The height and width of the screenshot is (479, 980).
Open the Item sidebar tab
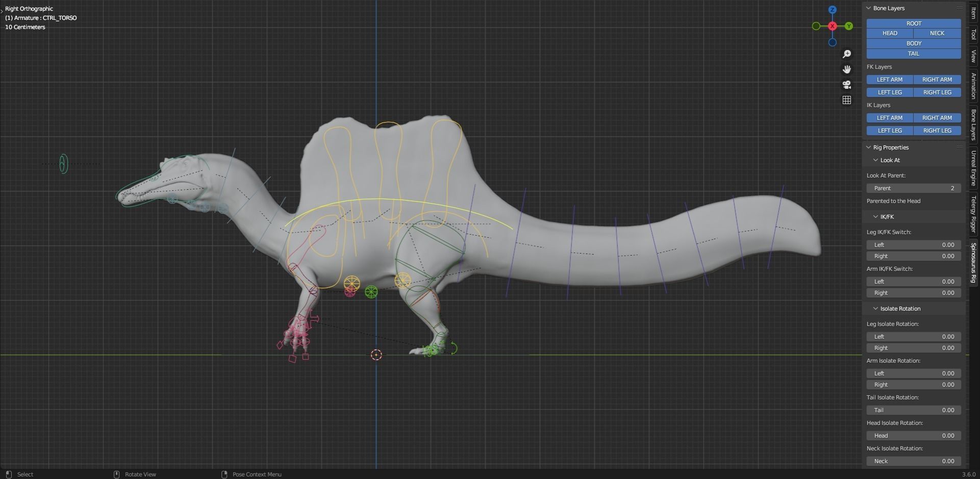coord(973,12)
